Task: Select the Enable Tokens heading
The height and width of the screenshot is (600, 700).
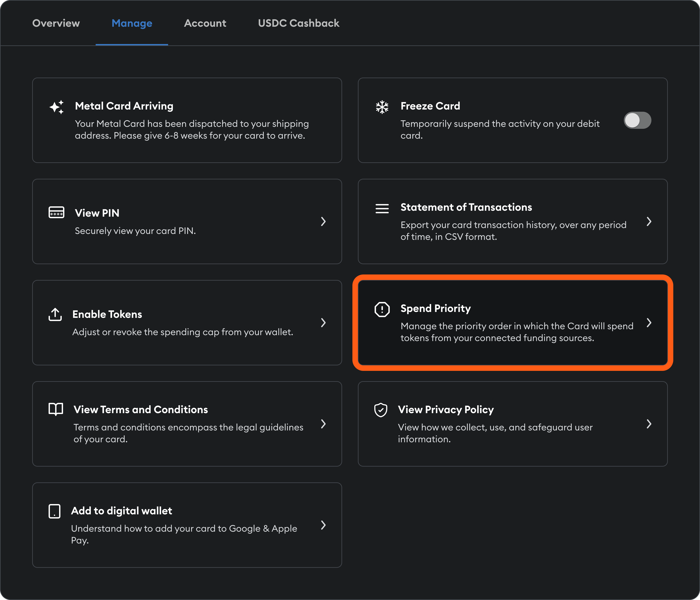Action: [107, 314]
